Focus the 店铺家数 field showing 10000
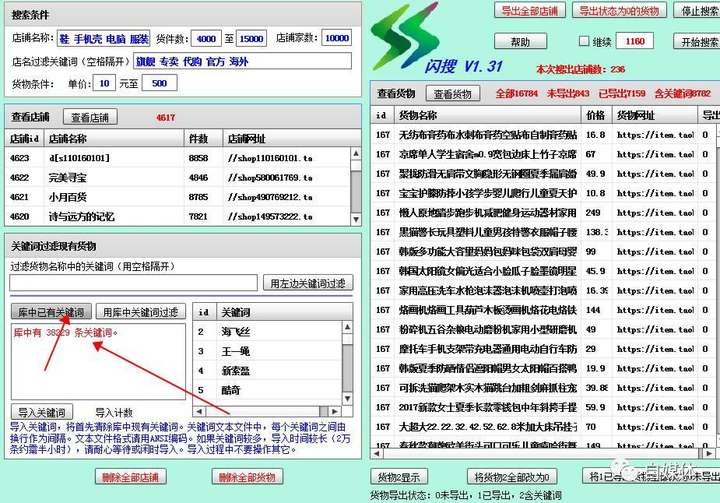720x503 pixels. [337, 38]
